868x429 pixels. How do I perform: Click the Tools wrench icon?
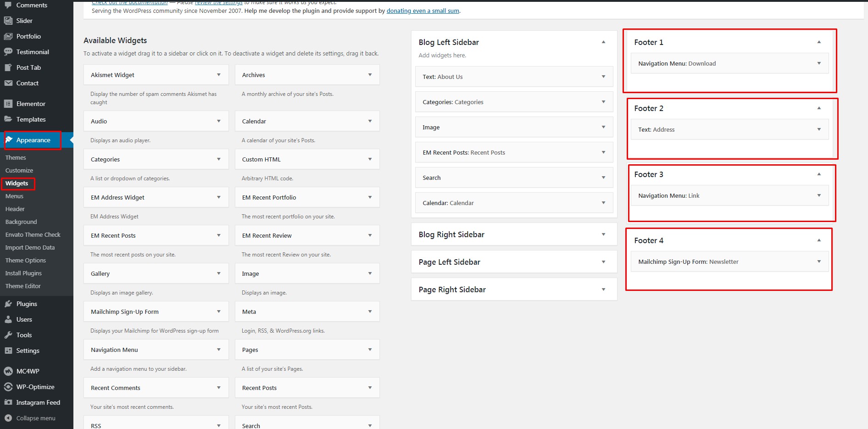[8, 335]
